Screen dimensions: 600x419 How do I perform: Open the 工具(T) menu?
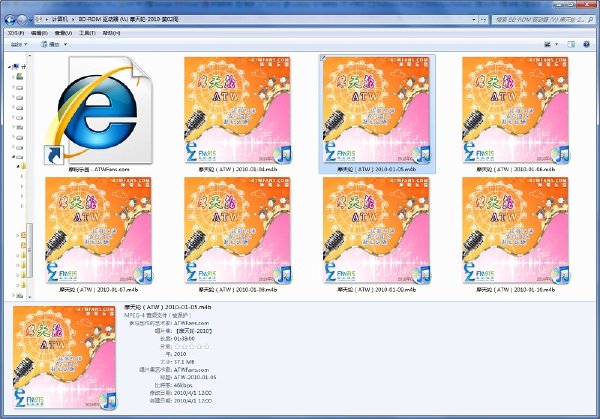87,33
